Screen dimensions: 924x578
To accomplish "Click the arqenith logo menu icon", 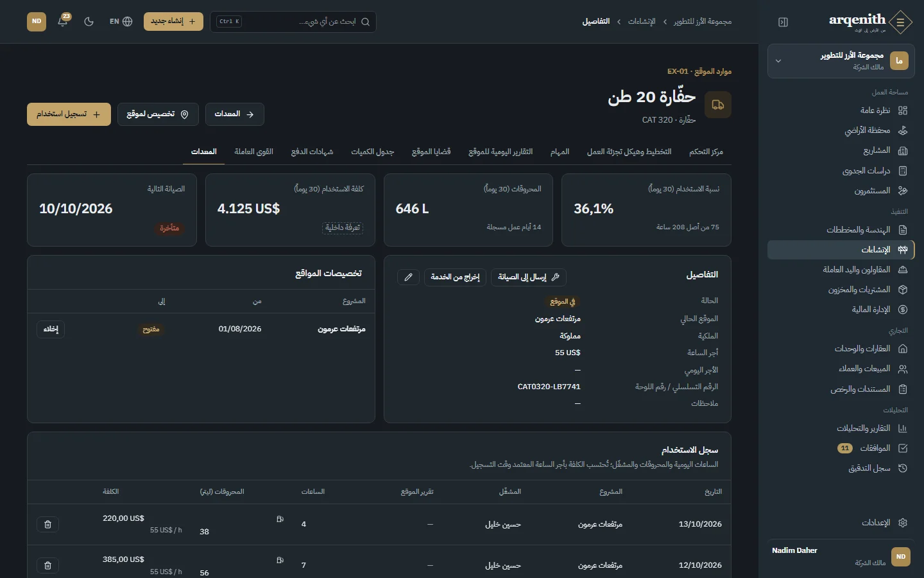I will (x=901, y=22).
